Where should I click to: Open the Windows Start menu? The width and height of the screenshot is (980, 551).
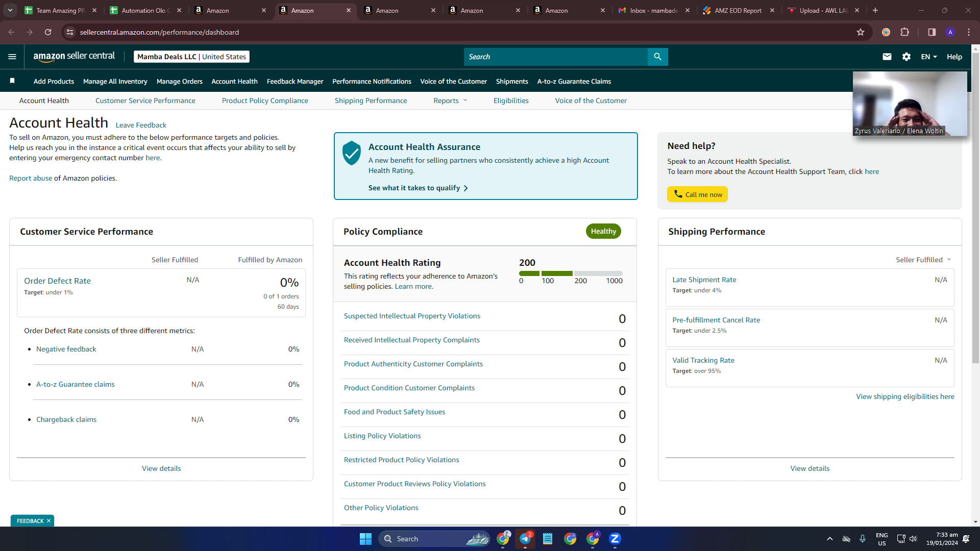tap(365, 539)
